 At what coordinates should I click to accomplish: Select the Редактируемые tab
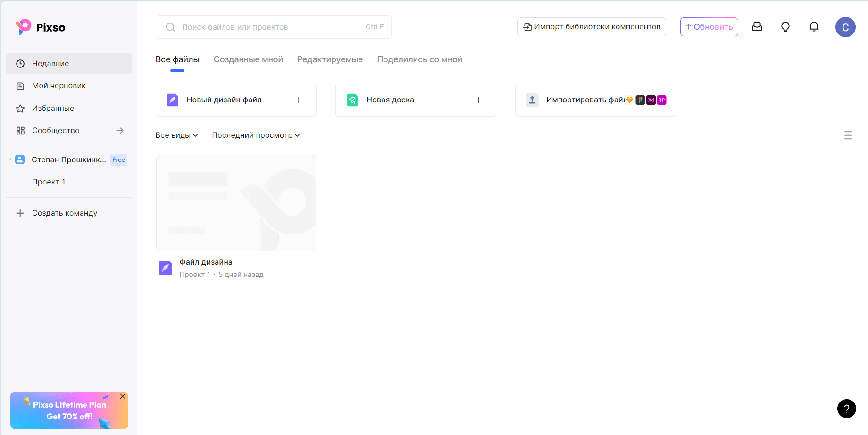pos(330,59)
